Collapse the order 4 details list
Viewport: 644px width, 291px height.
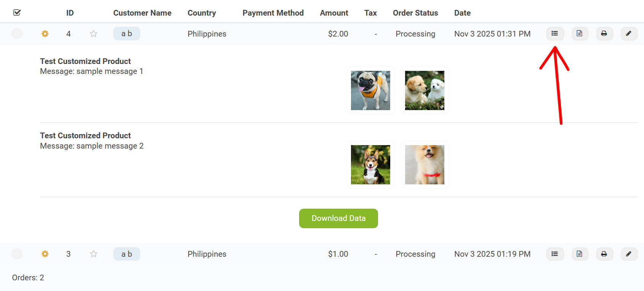click(555, 34)
